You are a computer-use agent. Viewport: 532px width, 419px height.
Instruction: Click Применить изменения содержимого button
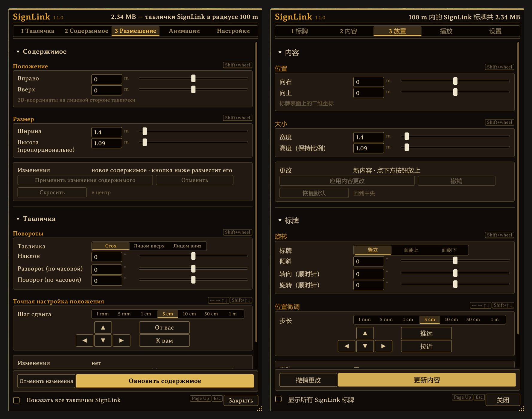(x=85, y=180)
